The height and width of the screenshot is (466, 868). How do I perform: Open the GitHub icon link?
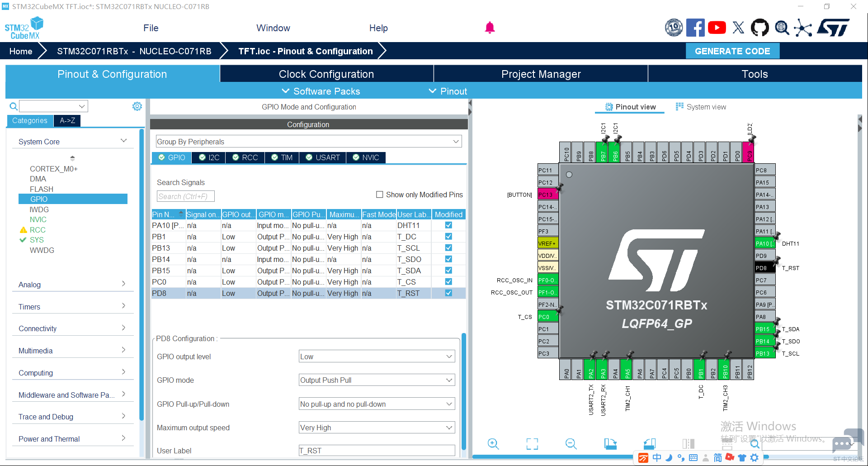click(759, 28)
